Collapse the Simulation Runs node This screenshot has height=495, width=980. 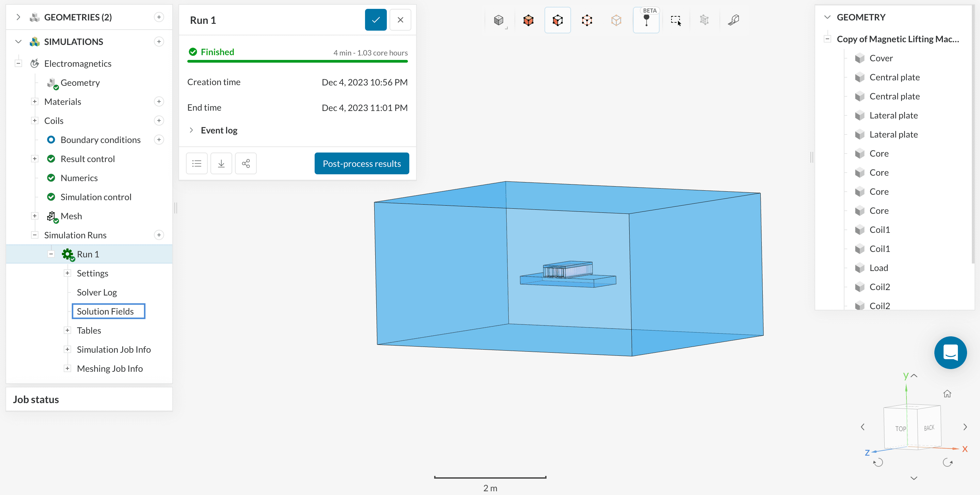(35, 235)
